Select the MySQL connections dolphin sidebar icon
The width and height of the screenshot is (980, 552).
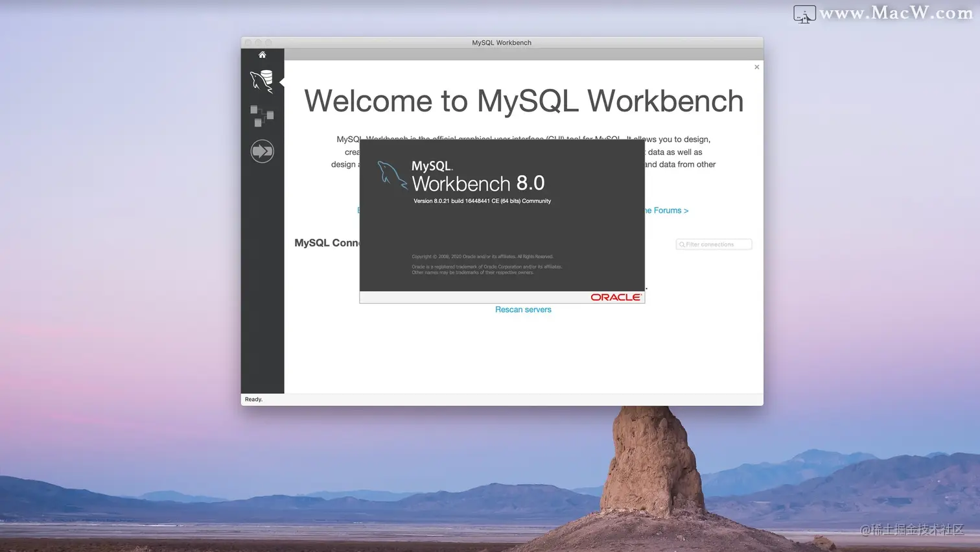pyautogui.click(x=262, y=82)
